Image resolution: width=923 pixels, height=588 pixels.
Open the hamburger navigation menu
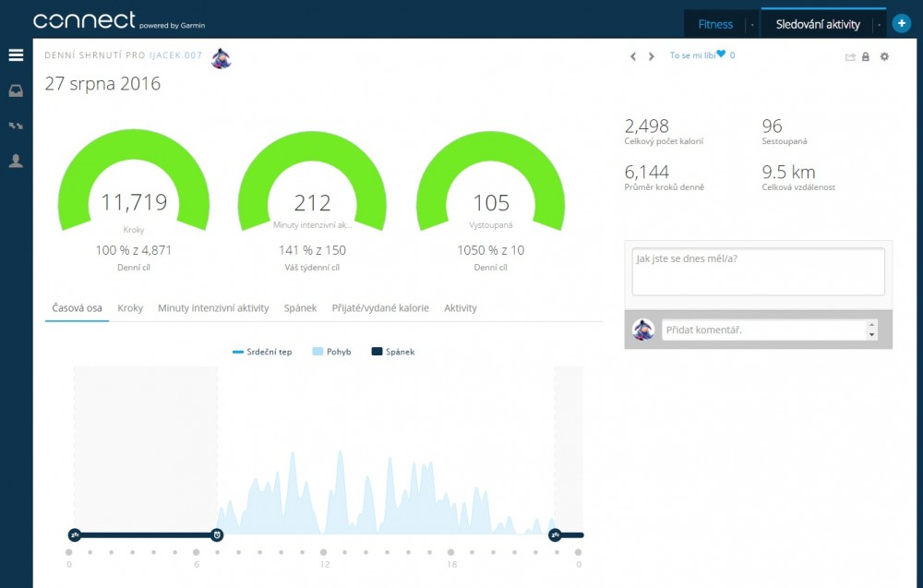point(16,55)
